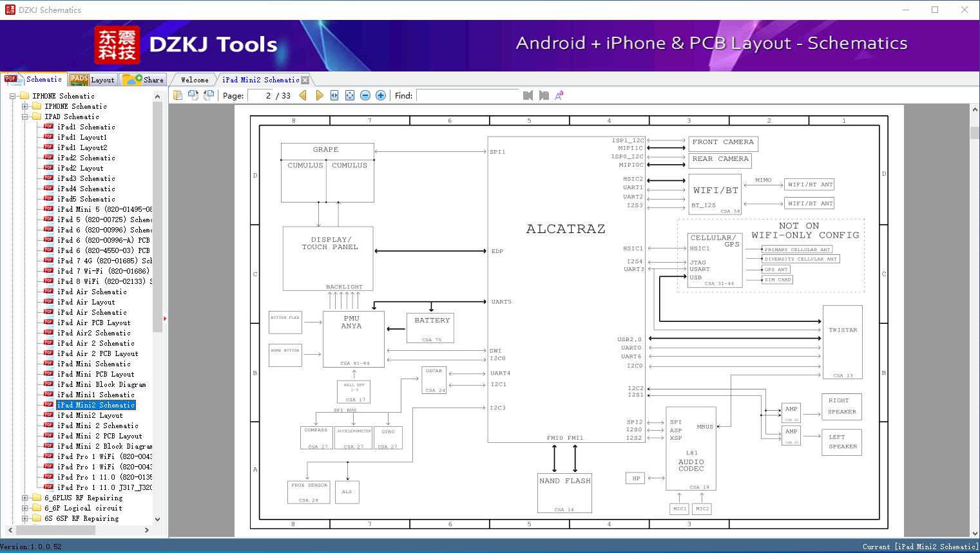This screenshot has width=980, height=553.
Task: Expand the 6_6PLUS RF Repairing folder
Action: pyautogui.click(x=25, y=498)
